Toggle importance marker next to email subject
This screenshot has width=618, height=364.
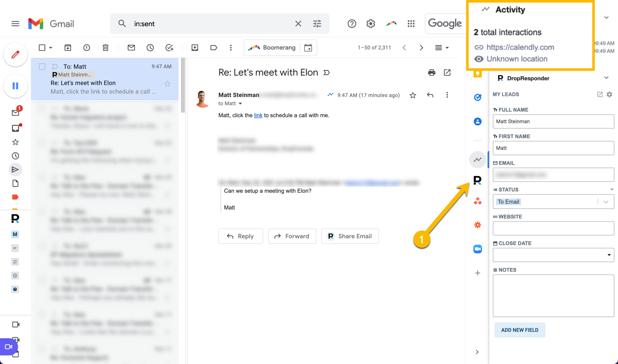click(x=327, y=73)
